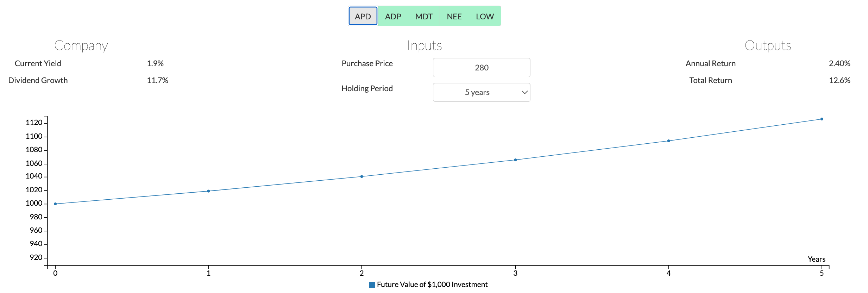The width and height of the screenshot is (868, 293).
Task: Click the Current Yield value 1.9%
Action: [x=155, y=63]
